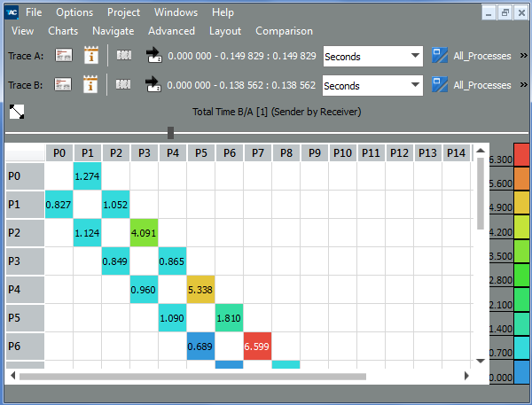Click the horizontal scroll right arrow
The image size is (532, 405).
[x=466, y=376]
